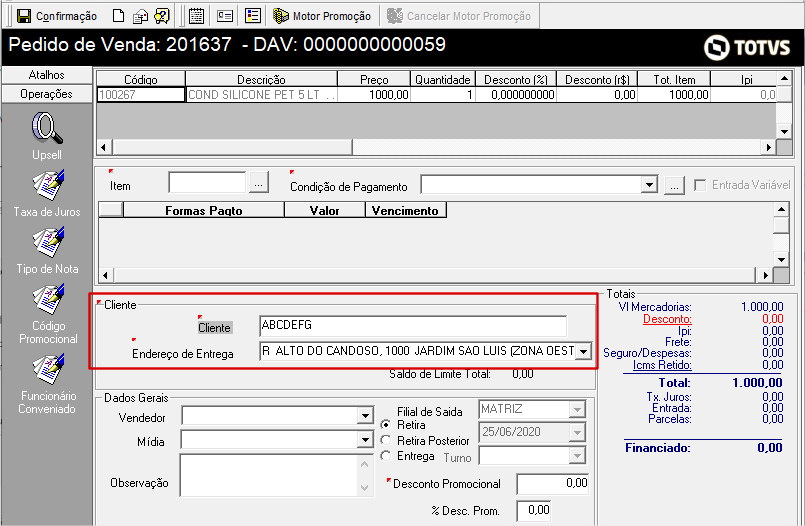Expand Turno dropdown
The image size is (805, 526).
point(577,456)
